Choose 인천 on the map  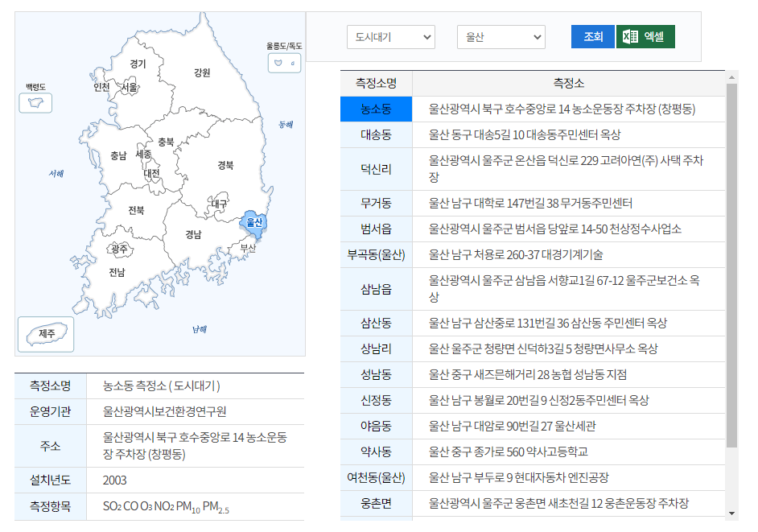click(x=101, y=87)
